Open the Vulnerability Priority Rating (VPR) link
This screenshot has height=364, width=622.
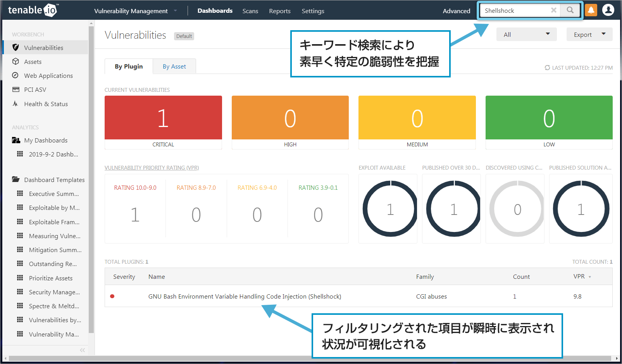coord(152,168)
